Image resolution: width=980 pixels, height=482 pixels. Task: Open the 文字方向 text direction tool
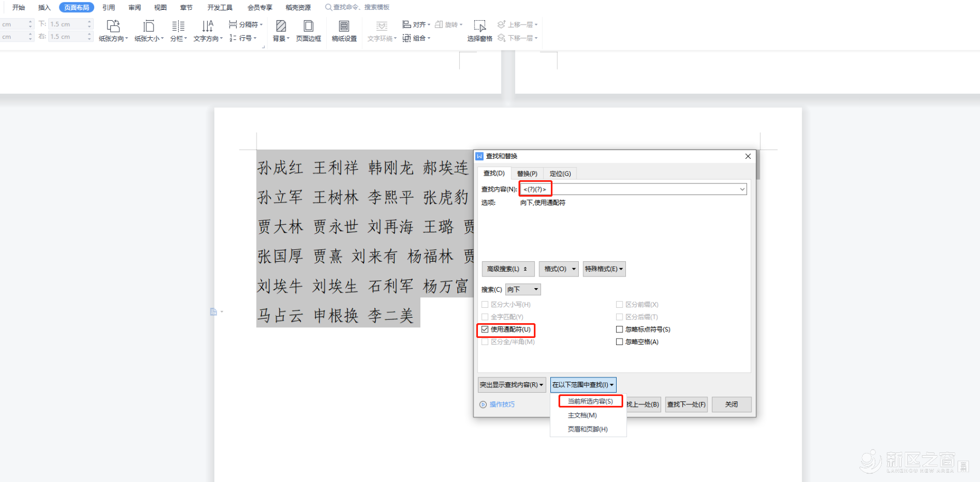(x=208, y=31)
